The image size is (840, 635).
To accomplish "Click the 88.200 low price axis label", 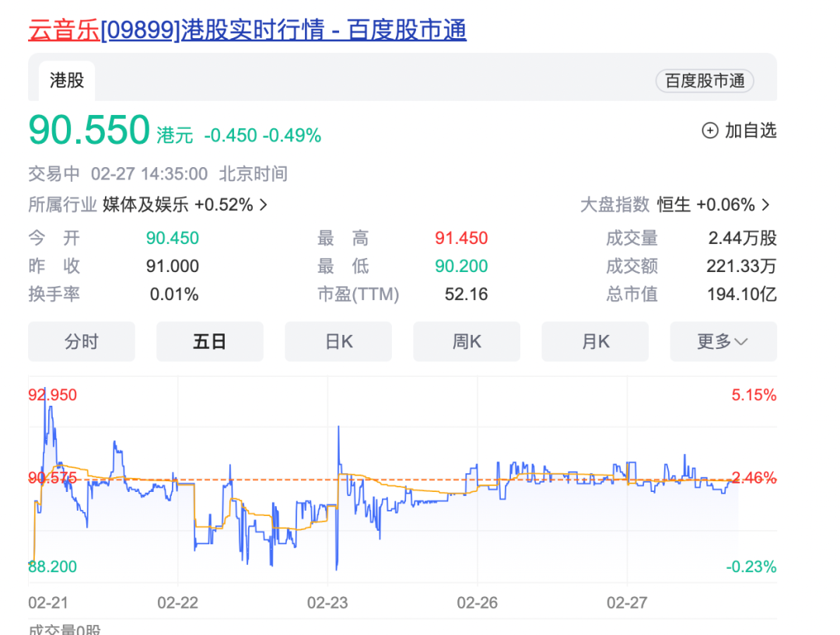I will pyautogui.click(x=53, y=567).
